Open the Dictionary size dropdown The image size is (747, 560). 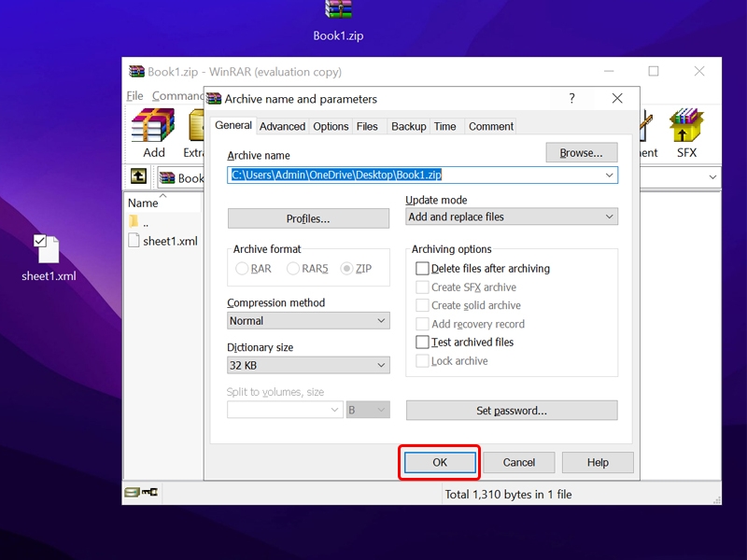click(308, 366)
